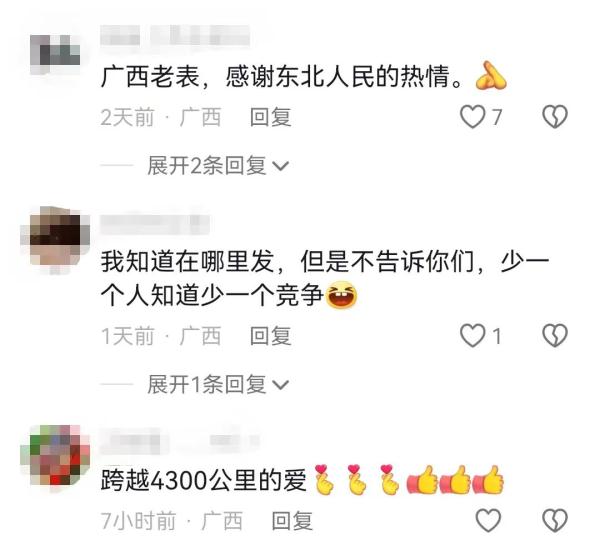Open the third commenter's colorful avatar

[55, 455]
